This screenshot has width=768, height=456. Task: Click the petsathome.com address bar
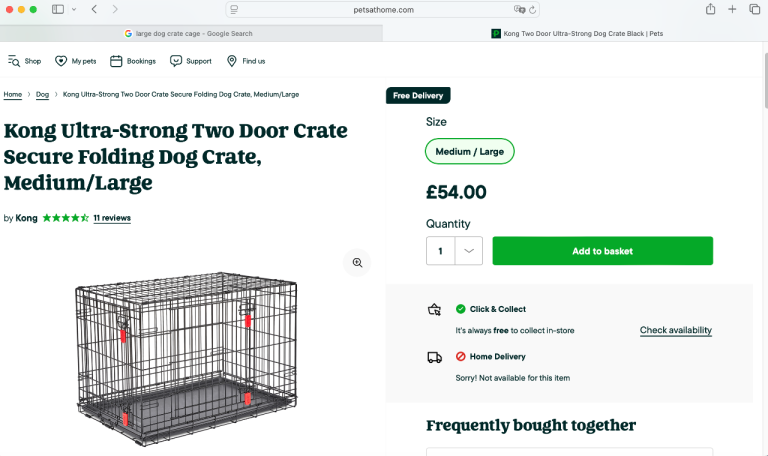[384, 9]
